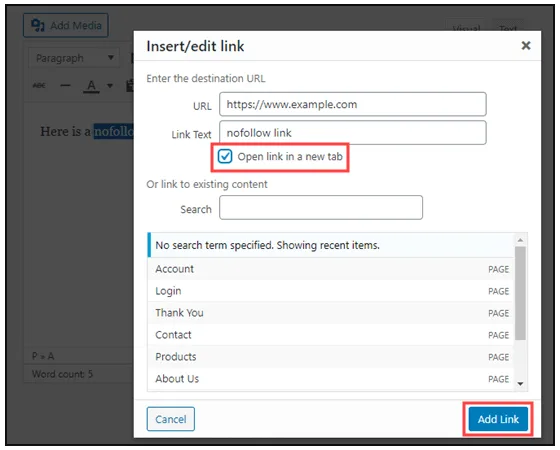560x450 pixels.
Task: Select the Login page item
Action: coord(331,291)
